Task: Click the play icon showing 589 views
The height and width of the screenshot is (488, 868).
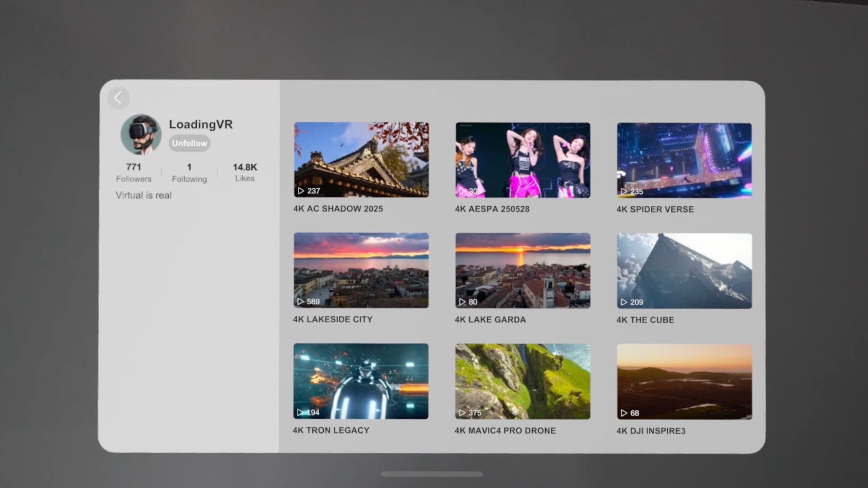Action: click(x=300, y=301)
